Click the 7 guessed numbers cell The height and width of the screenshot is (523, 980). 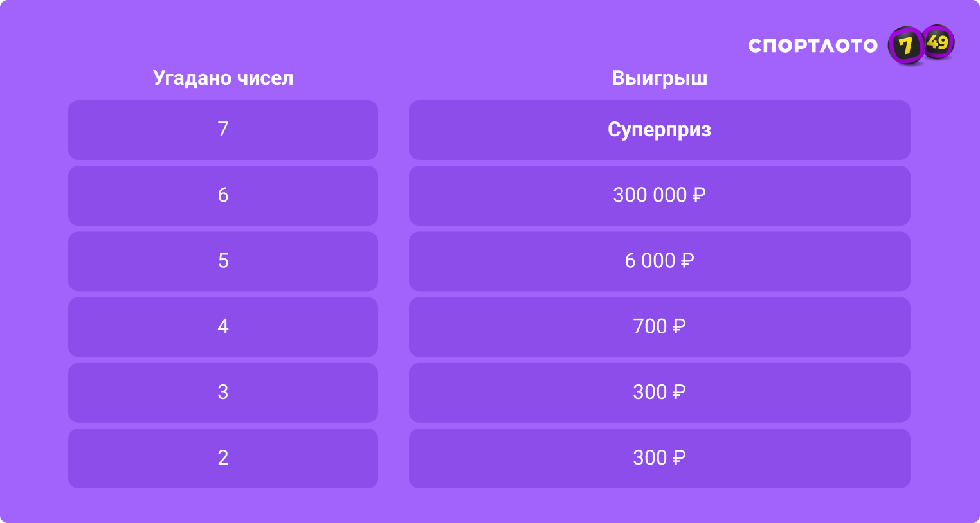(223, 130)
